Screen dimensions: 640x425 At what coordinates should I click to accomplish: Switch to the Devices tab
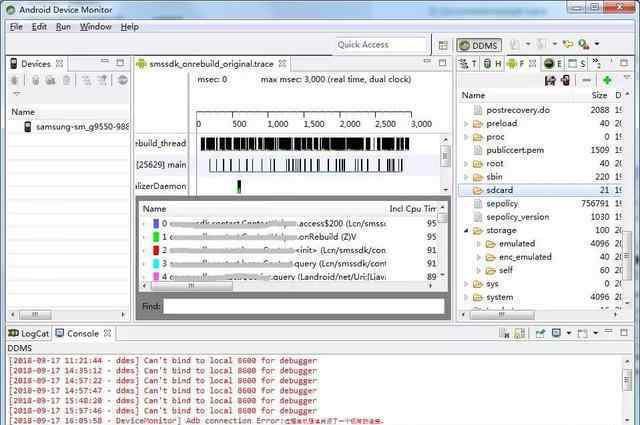tap(36, 64)
